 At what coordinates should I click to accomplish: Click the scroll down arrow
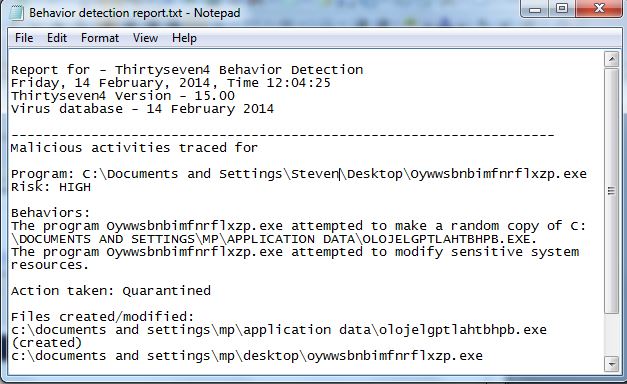click(x=611, y=364)
